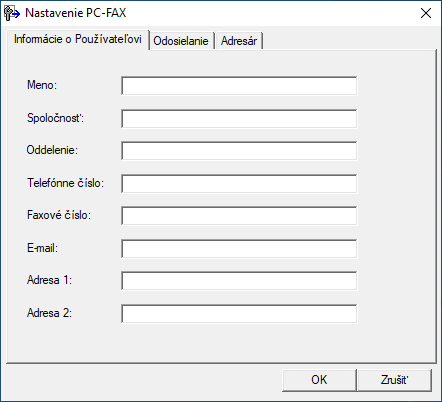Click the Telefónne číslo label
Viewport: 442px width, 402px height.
pyautogui.click(x=65, y=183)
